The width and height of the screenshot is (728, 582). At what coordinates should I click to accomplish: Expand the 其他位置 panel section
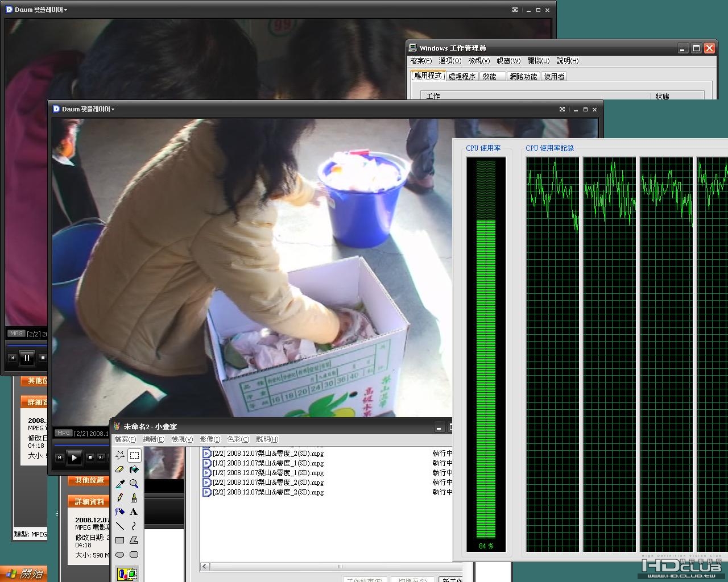pyautogui.click(x=90, y=480)
